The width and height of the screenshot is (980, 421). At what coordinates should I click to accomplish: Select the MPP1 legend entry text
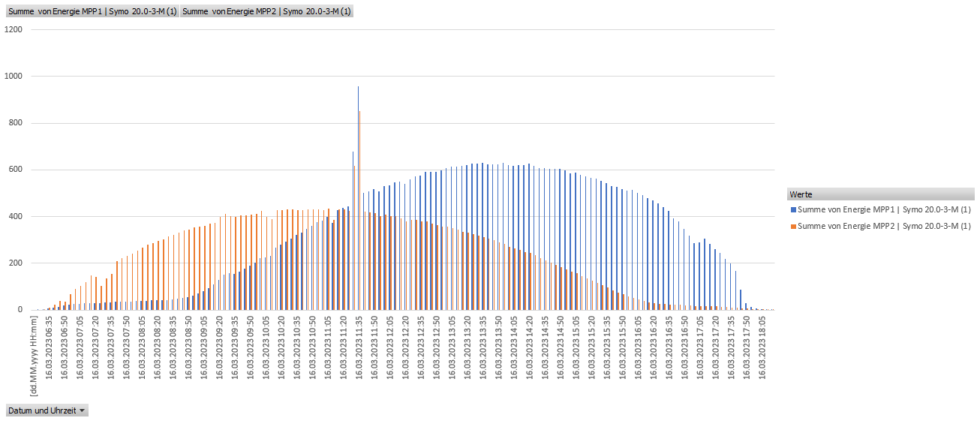coord(884,210)
